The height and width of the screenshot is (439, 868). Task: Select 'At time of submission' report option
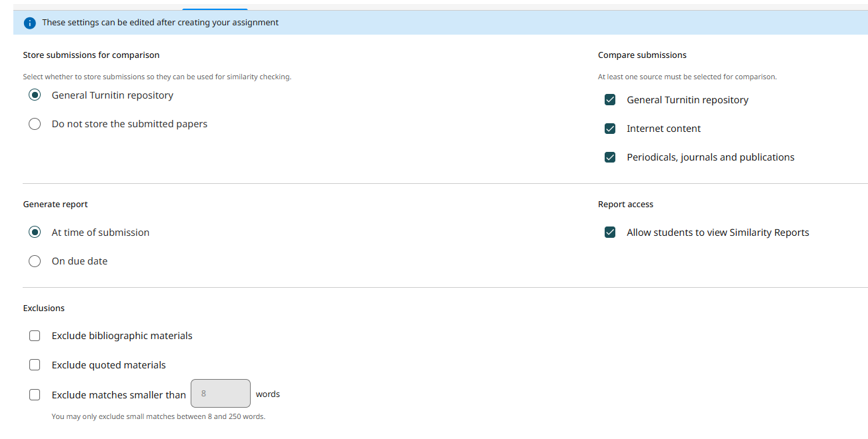coord(35,232)
